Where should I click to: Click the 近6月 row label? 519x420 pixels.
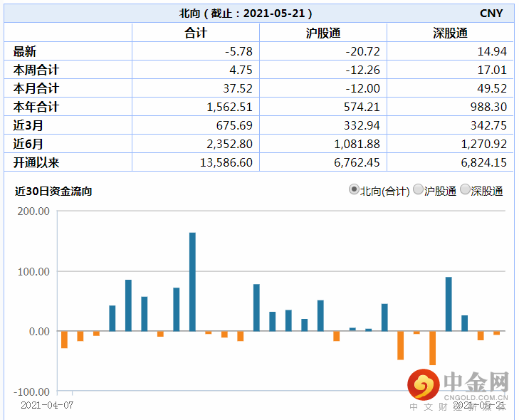coord(28,144)
